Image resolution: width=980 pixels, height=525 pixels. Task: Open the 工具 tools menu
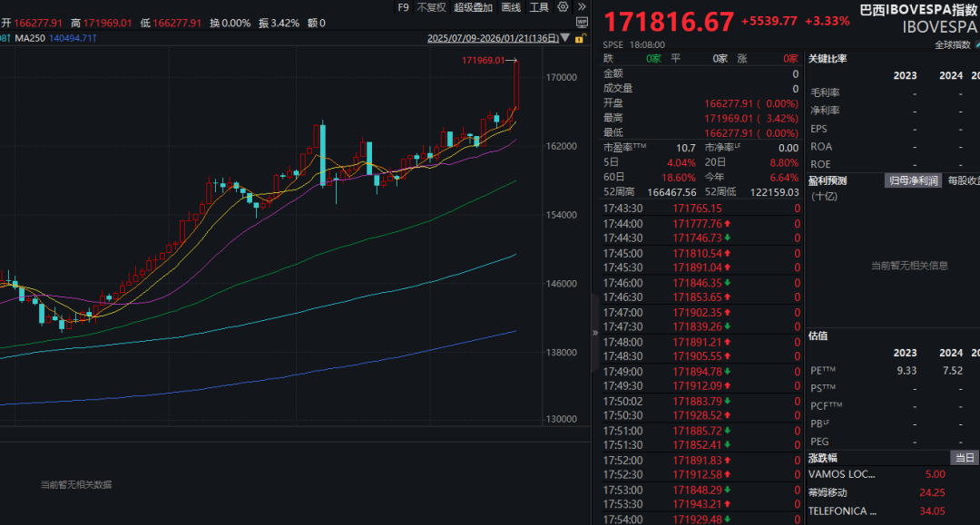pyautogui.click(x=539, y=7)
